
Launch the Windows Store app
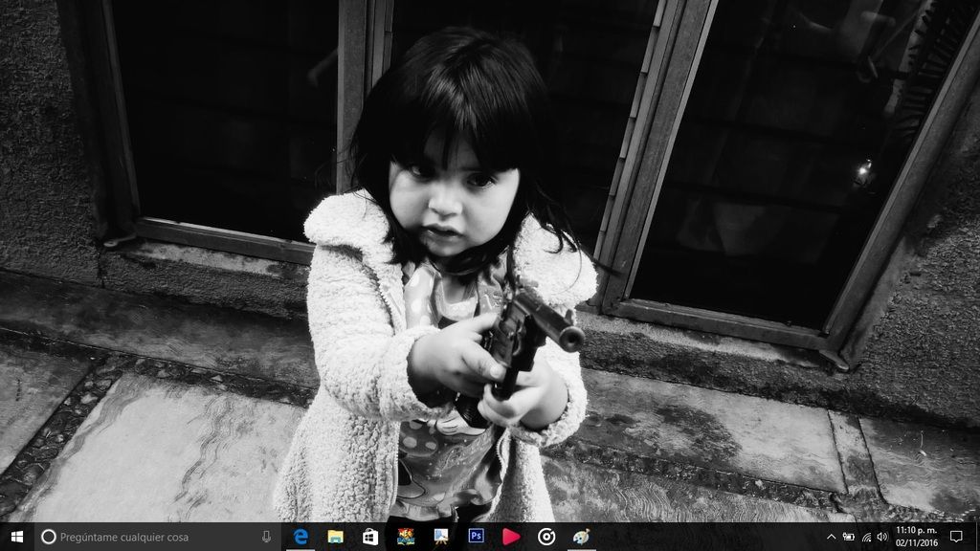click(x=370, y=537)
